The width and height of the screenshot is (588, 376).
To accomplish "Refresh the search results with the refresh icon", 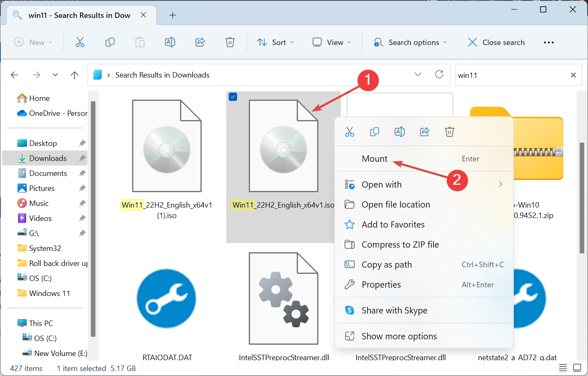I will pos(439,75).
